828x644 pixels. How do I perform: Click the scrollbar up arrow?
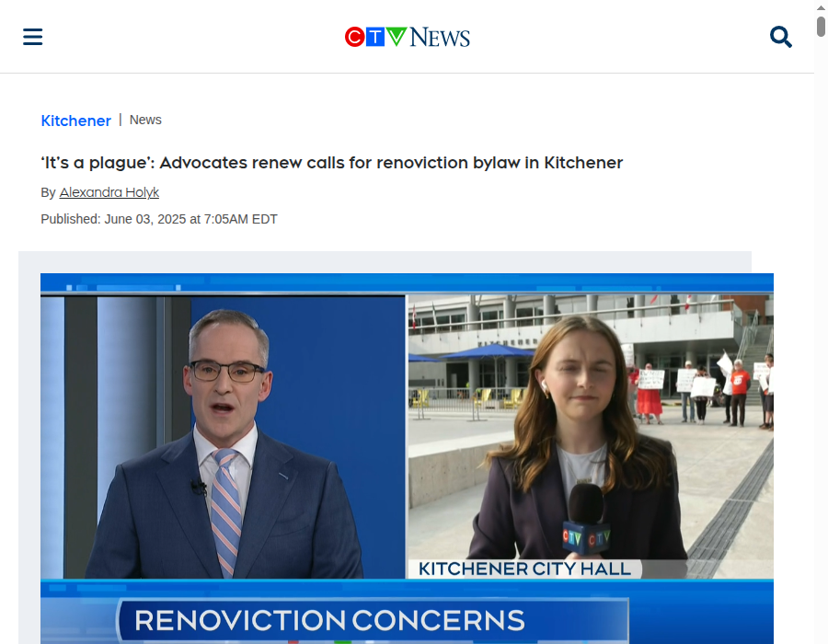(821, 7)
